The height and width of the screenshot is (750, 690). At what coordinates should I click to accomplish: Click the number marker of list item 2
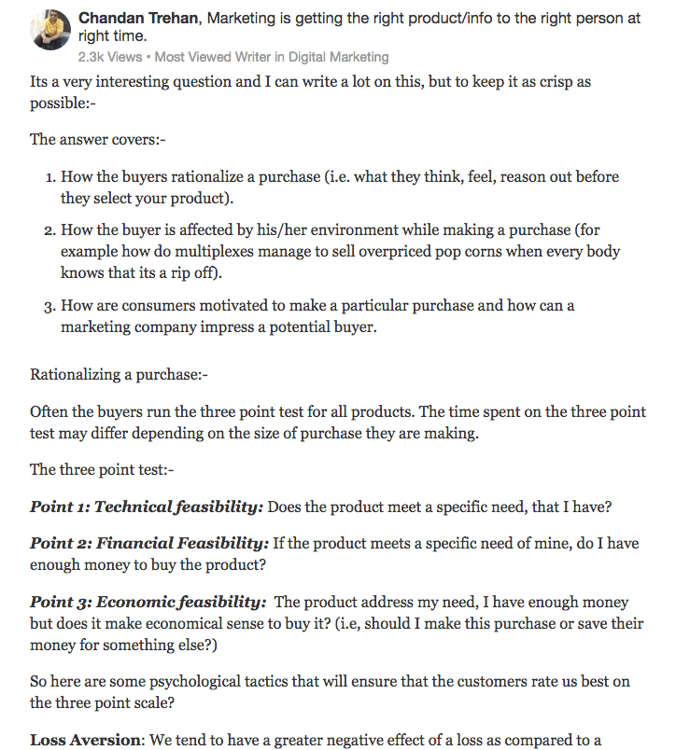tap(50, 230)
